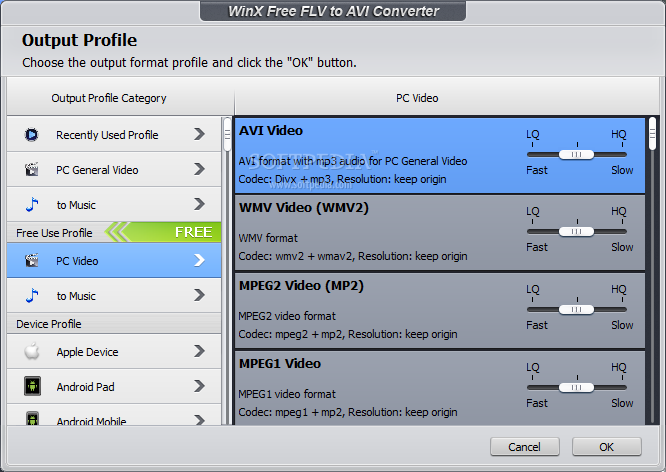Click the WMV Video quality slider handle

pyautogui.click(x=576, y=232)
